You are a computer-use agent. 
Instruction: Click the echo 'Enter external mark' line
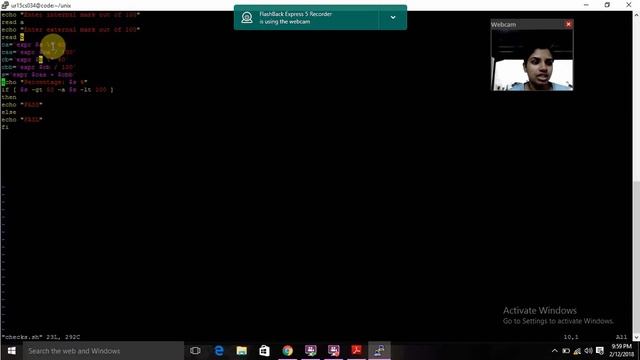coord(71,30)
